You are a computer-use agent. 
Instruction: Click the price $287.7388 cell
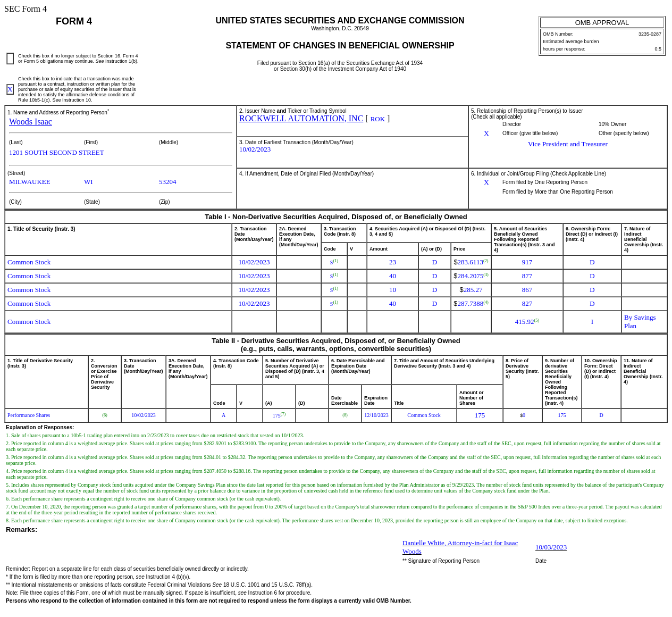tap(471, 304)
